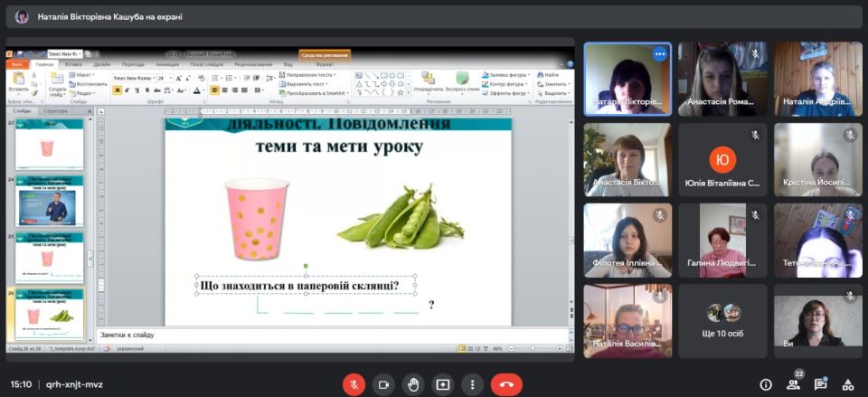This screenshot has height=397, width=868.
Task: Open the Эффекты фигур dropdown
Action: tap(506, 93)
